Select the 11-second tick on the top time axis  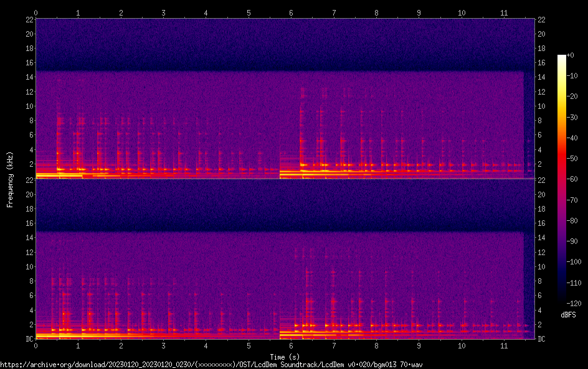pos(504,12)
